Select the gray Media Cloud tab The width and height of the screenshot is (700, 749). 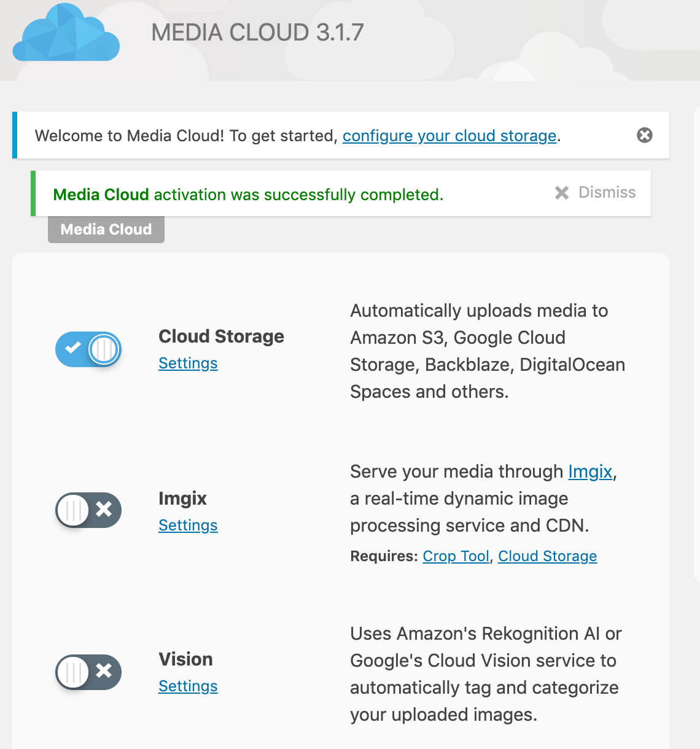point(106,229)
